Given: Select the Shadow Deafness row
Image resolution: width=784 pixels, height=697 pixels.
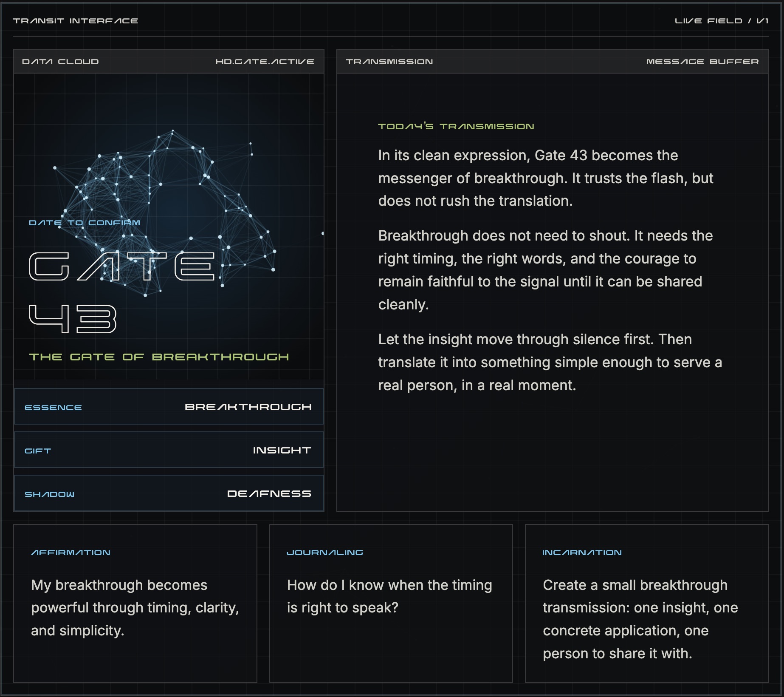Looking at the screenshot, I should (169, 493).
